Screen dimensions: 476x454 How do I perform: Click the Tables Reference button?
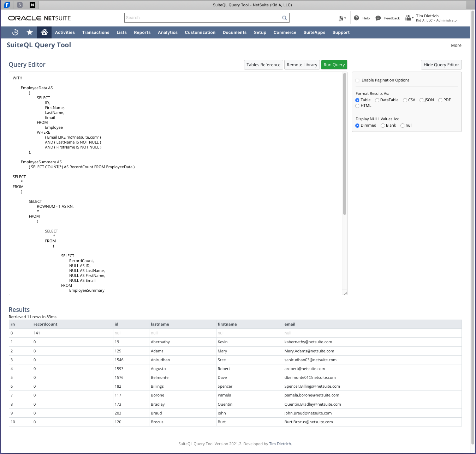click(263, 65)
